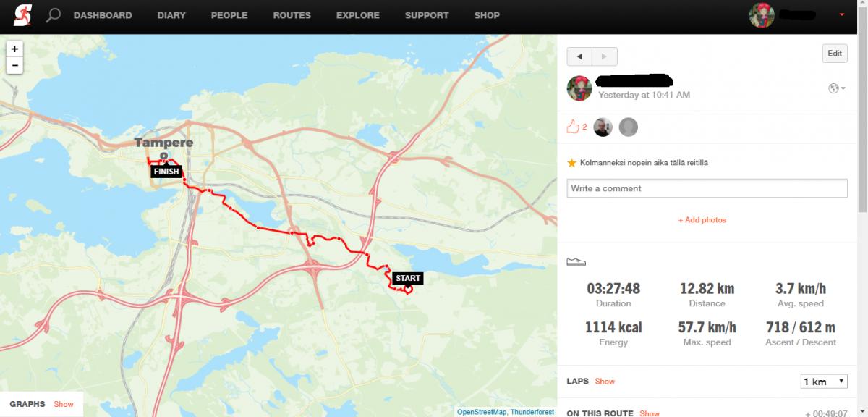868x417 pixels.
Task: Show the Laps section
Action: [x=605, y=381]
